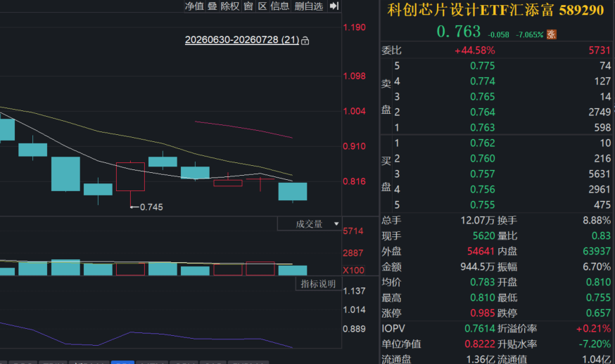Select sell level 5 price 0.775
This screenshot has width=615, height=364.
(483, 66)
